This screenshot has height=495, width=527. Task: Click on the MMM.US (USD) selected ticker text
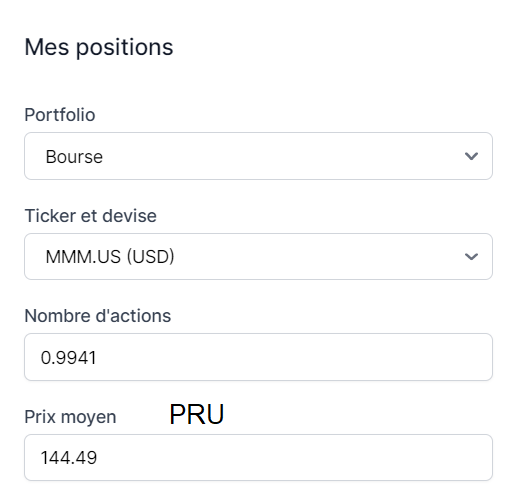pyautogui.click(x=110, y=257)
